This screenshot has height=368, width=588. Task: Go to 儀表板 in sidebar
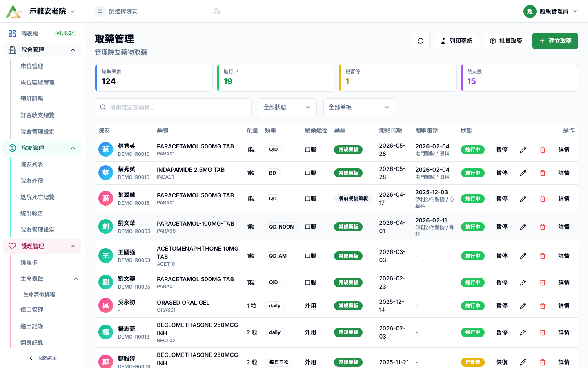click(x=42, y=34)
